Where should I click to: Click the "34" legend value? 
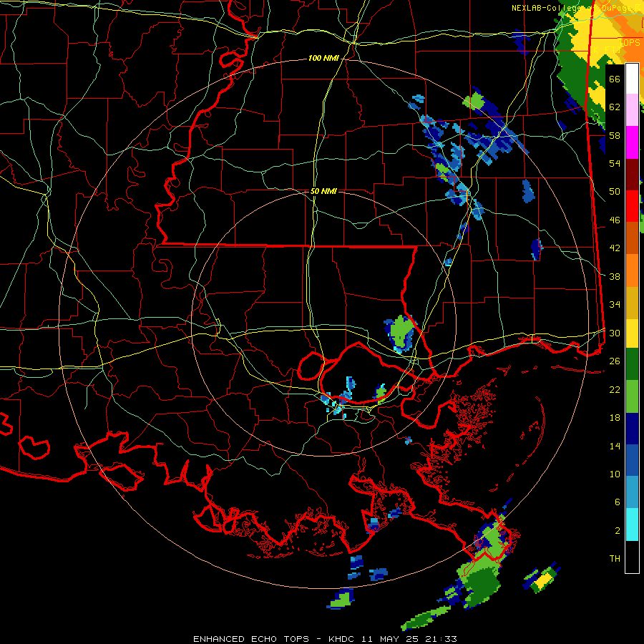615,305
